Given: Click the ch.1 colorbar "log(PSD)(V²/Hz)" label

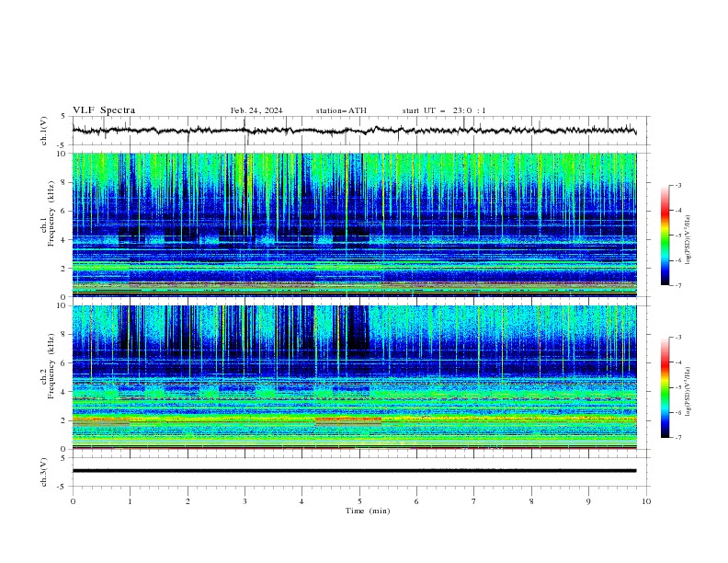Looking at the screenshot, I should tap(688, 240).
